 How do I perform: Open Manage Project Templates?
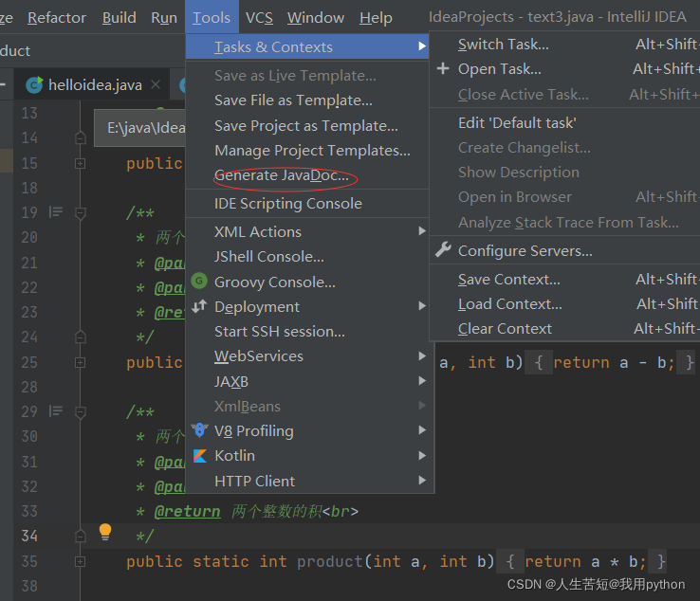tap(307, 151)
